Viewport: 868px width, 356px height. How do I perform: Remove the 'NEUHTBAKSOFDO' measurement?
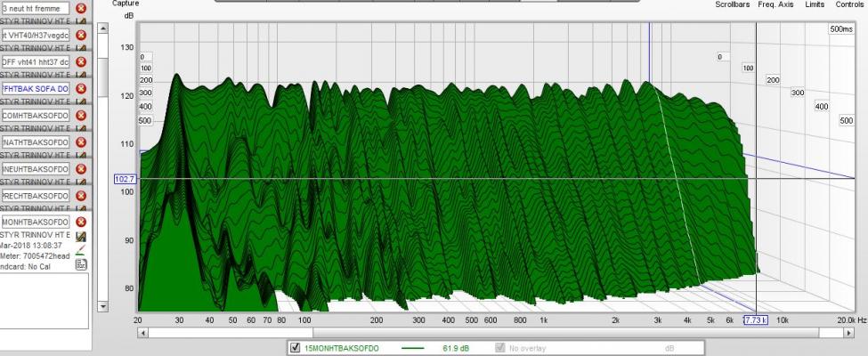[81, 169]
